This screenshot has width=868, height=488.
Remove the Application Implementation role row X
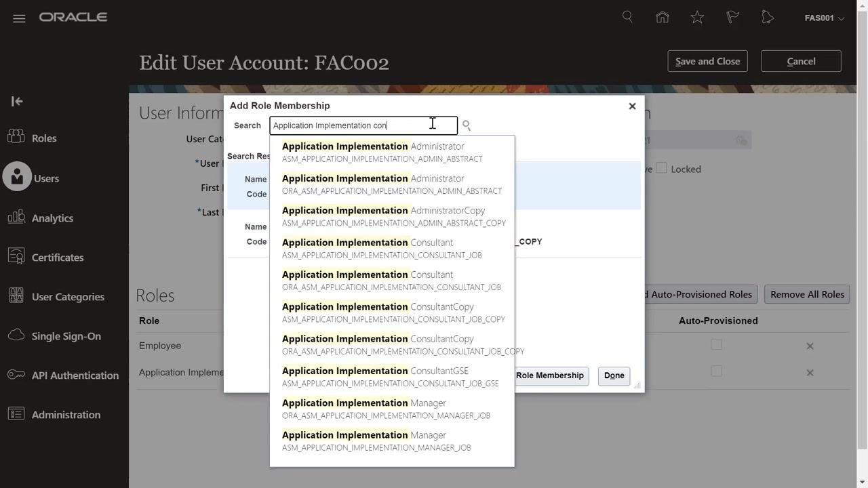810,372
